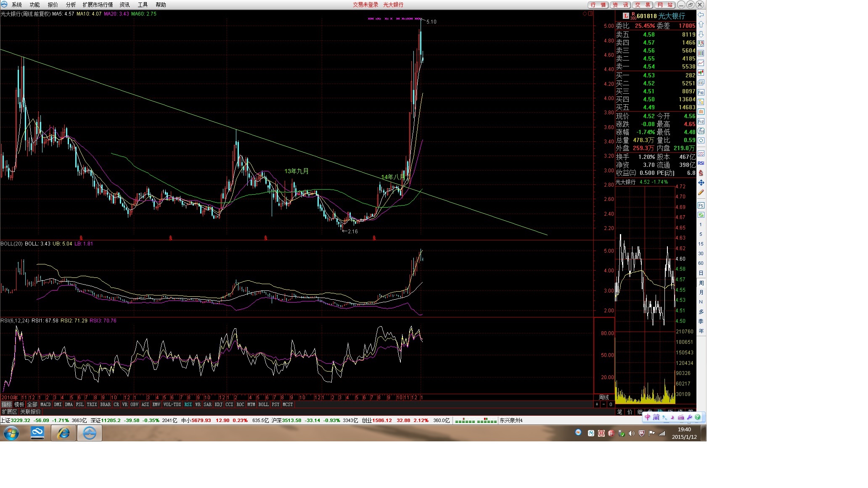This screenshot has height=488, width=868.
Task: Click the minus button under 周线
Action: pos(604,404)
